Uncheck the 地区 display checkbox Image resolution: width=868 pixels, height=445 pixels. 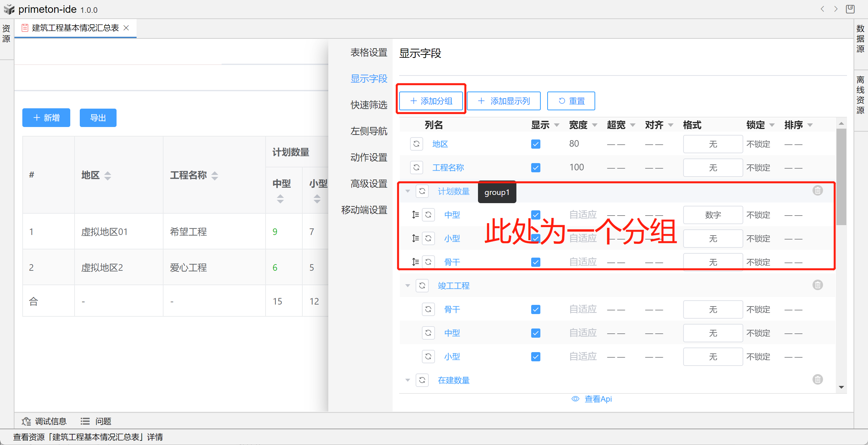[535, 144]
